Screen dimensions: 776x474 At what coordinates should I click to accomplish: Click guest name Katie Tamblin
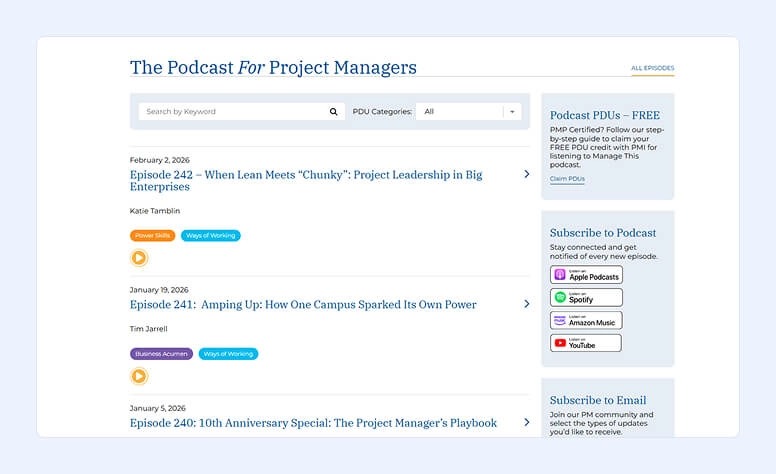pos(155,211)
